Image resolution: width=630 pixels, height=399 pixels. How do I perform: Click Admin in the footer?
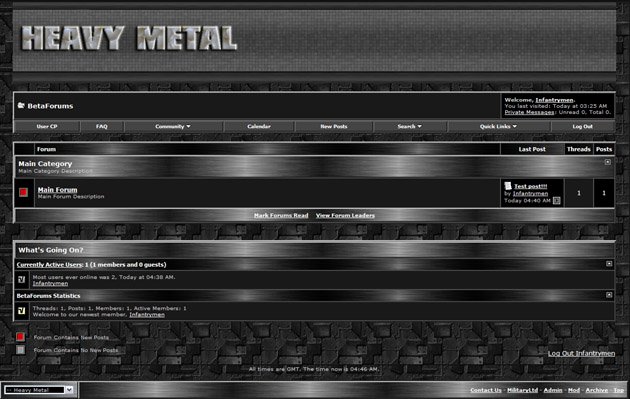pos(553,390)
